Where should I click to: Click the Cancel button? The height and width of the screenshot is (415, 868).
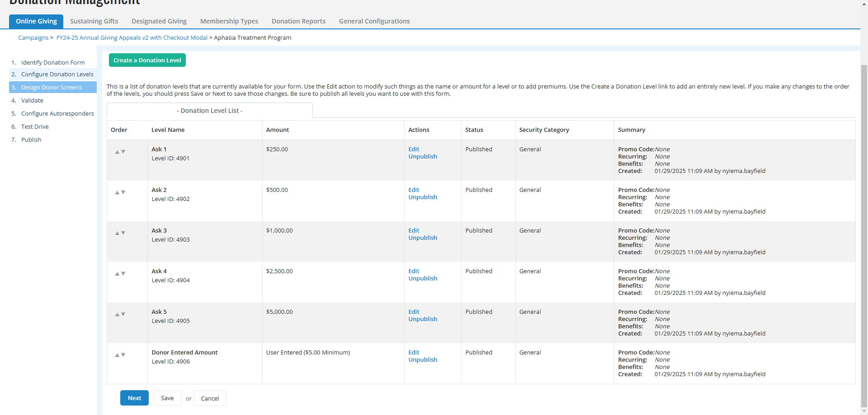(210, 398)
